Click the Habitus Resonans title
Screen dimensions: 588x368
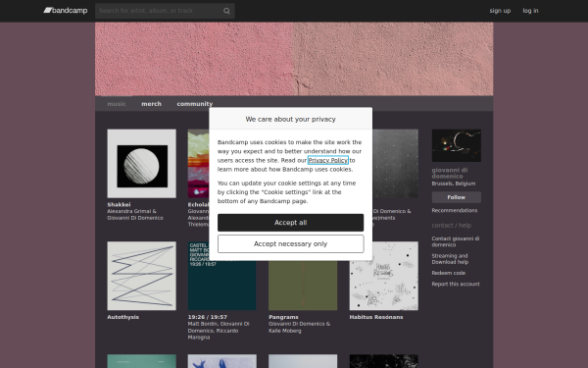pos(376,317)
